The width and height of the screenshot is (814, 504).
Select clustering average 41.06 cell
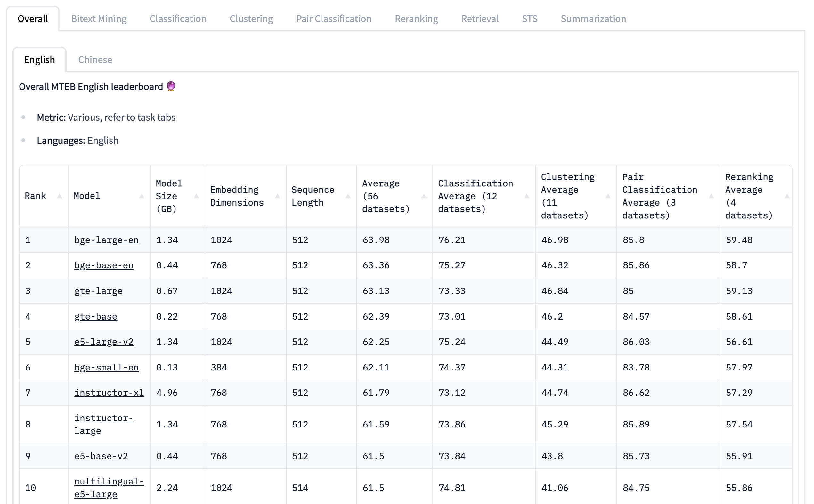(555, 488)
